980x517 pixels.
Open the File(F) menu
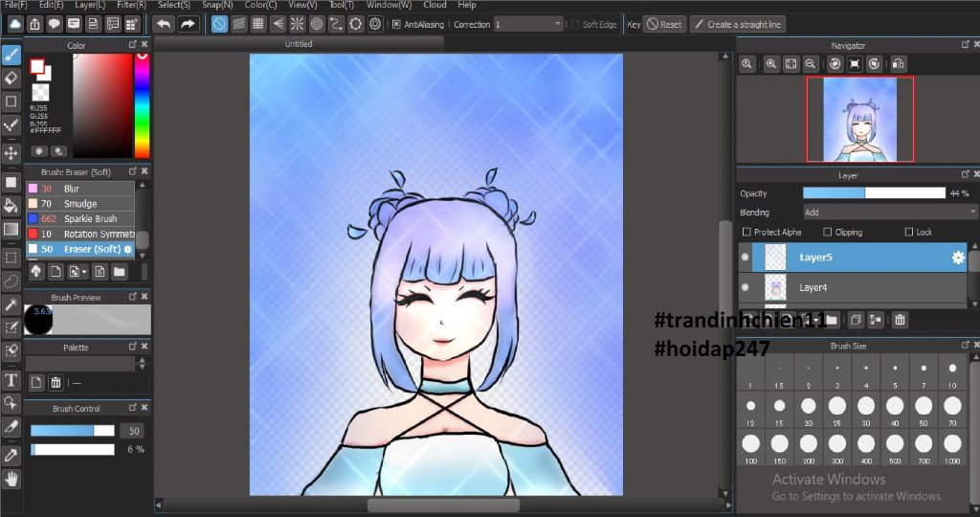click(x=15, y=5)
